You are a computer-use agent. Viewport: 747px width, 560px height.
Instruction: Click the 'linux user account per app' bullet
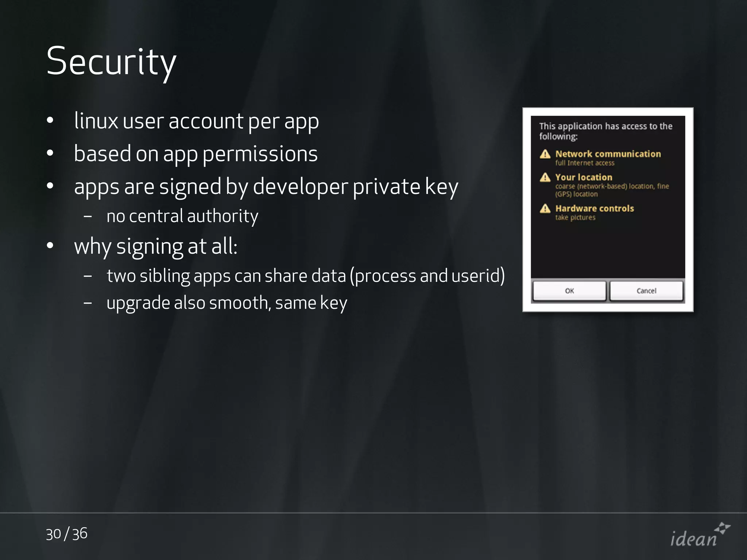197,121
